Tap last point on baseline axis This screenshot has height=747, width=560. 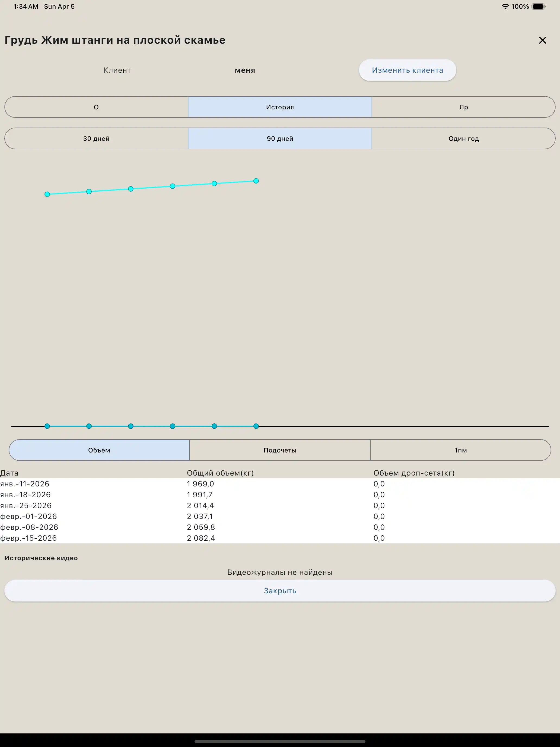tap(256, 426)
